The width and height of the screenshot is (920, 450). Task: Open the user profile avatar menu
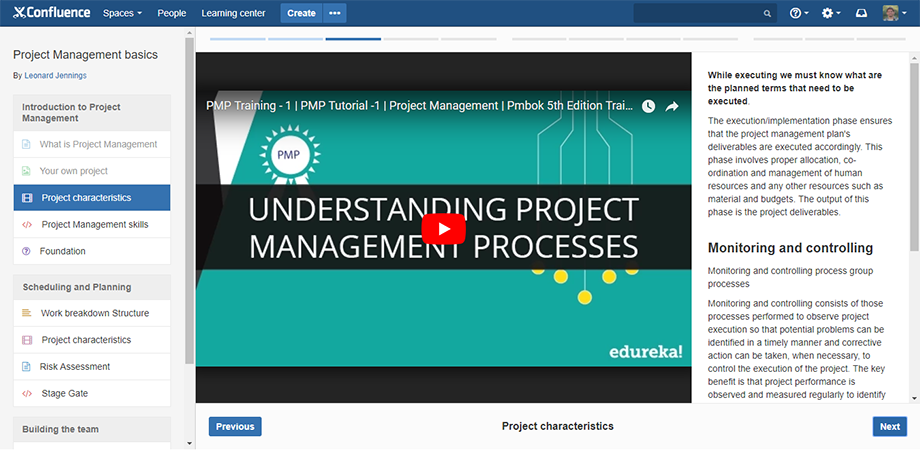coord(894,13)
